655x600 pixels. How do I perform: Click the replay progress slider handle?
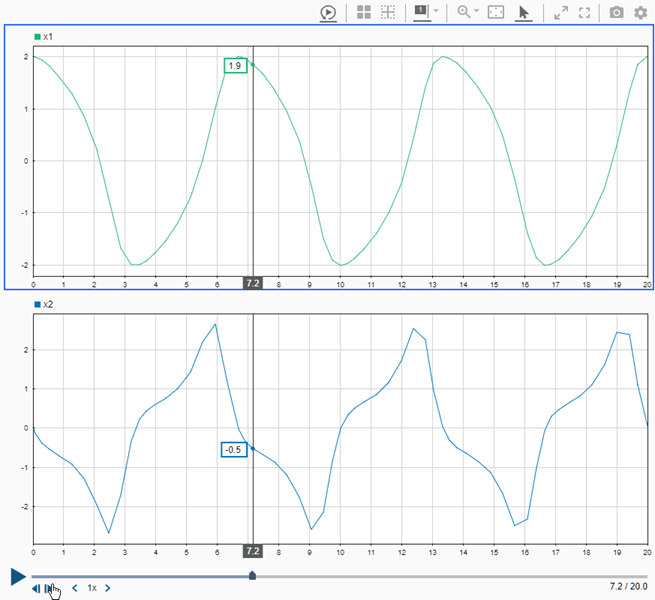point(252,576)
